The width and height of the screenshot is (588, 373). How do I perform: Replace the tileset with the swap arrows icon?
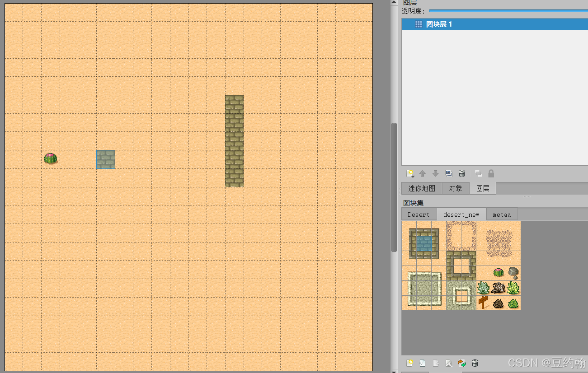point(462,363)
